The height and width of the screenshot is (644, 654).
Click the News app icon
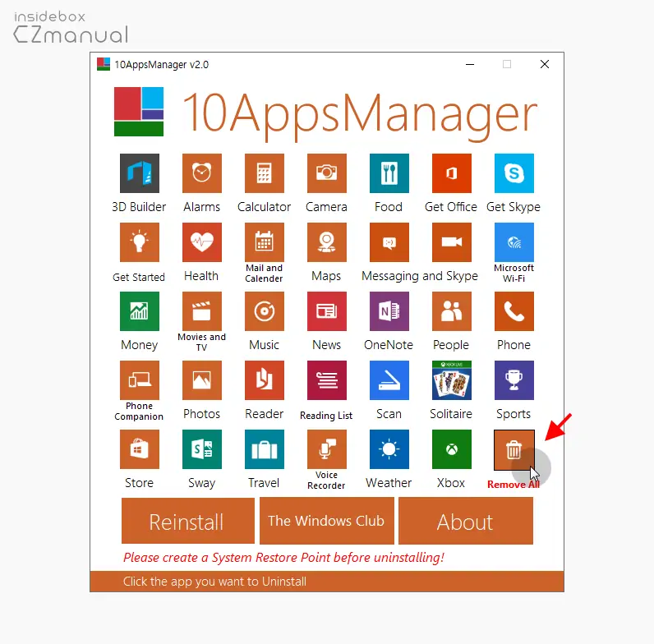326,311
